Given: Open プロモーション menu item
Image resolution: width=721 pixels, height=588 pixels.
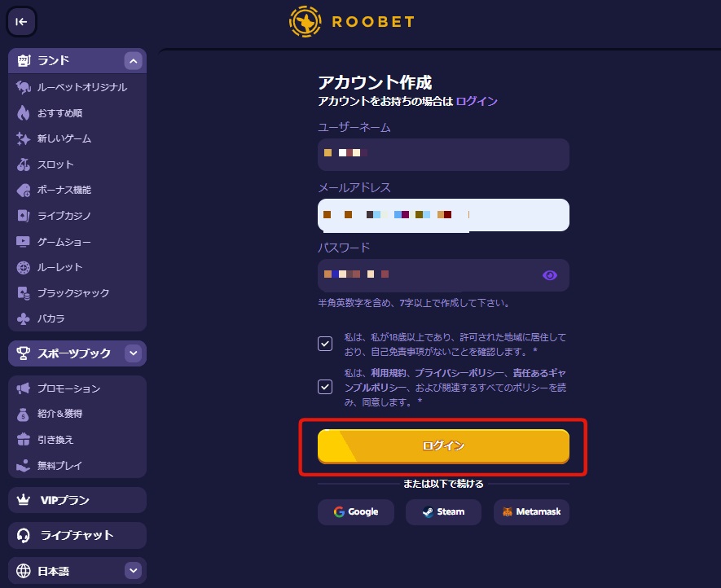Looking at the screenshot, I should click(77, 388).
